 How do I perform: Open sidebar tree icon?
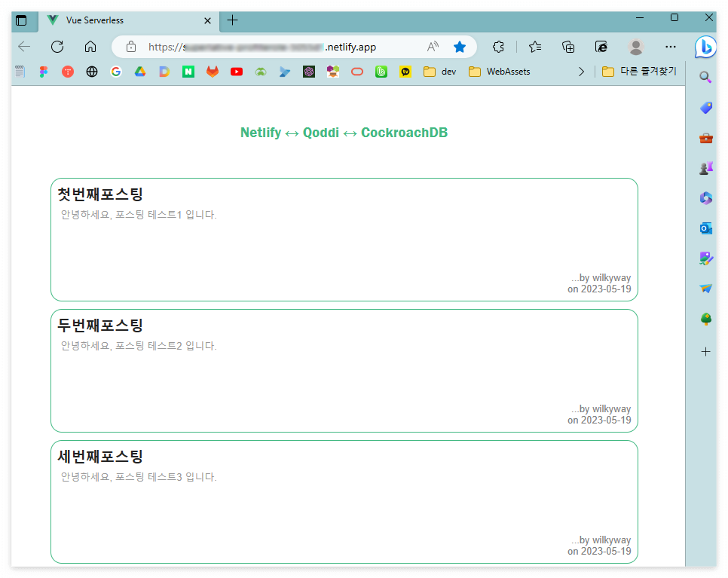[x=705, y=319]
